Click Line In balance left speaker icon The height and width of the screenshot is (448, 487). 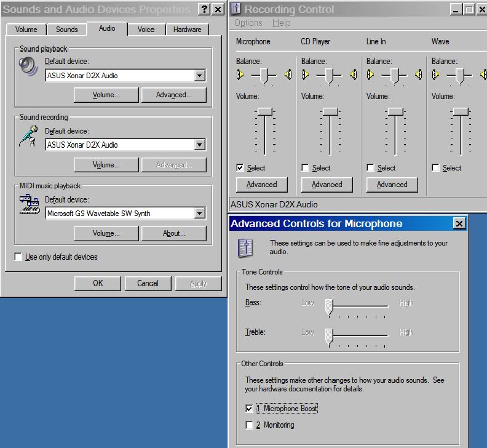pyautogui.click(x=370, y=74)
